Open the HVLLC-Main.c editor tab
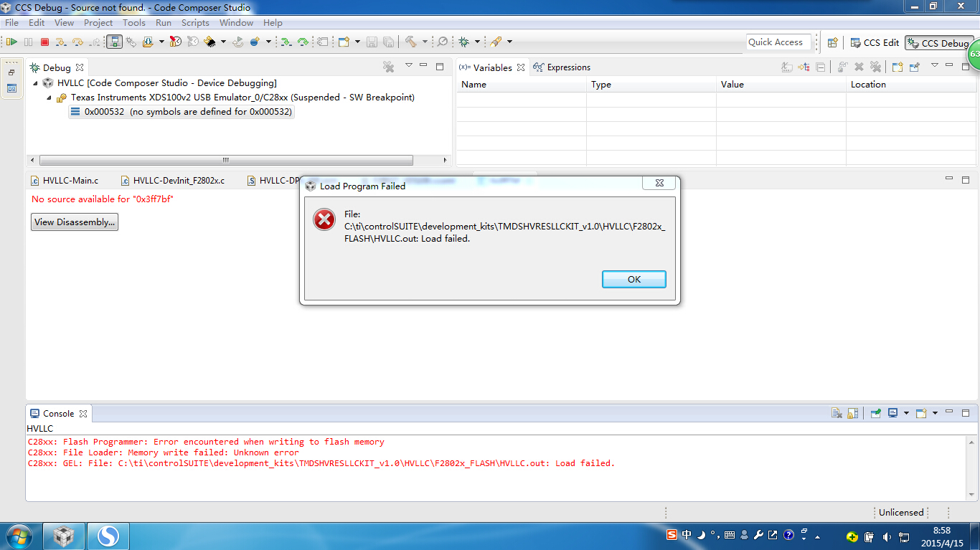Screen dimensions: 980x550 tap(65, 181)
